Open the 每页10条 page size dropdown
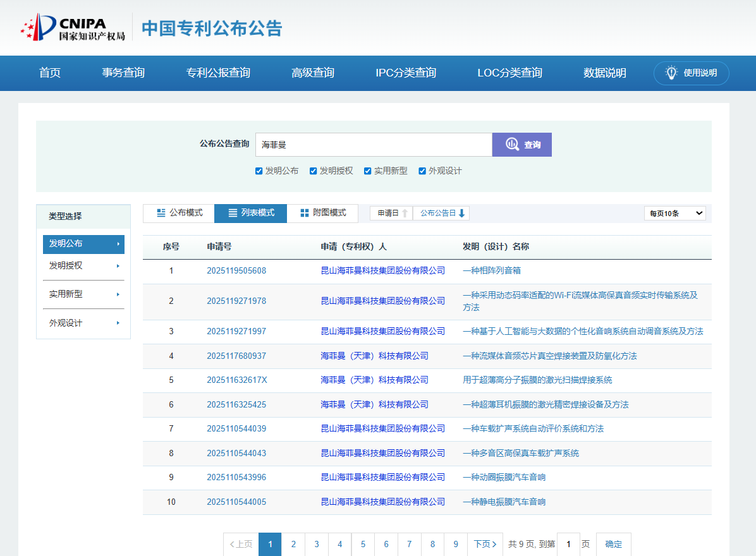The image size is (756, 556). coord(674,213)
